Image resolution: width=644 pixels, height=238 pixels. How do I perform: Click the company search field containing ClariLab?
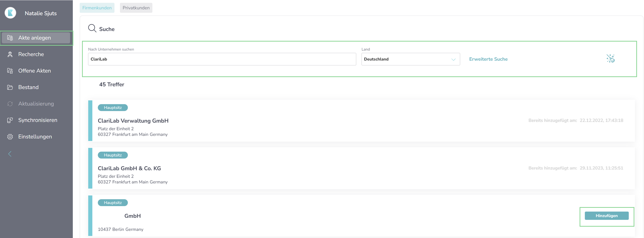(x=222, y=59)
